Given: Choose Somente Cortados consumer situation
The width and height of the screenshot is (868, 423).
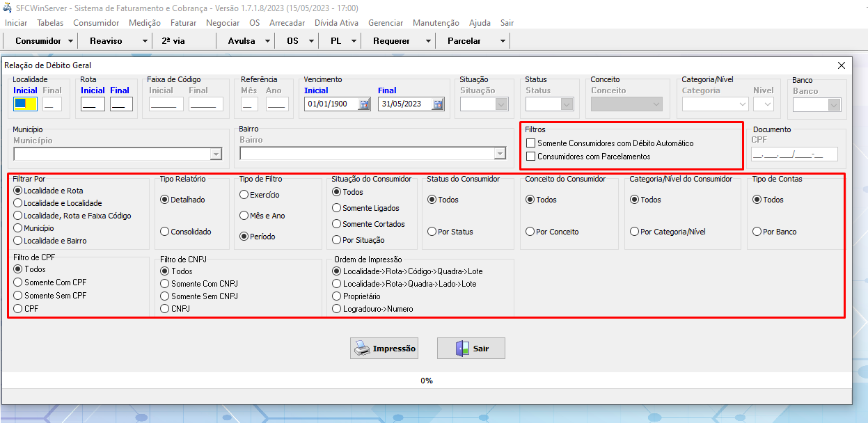Looking at the screenshot, I should (x=337, y=224).
